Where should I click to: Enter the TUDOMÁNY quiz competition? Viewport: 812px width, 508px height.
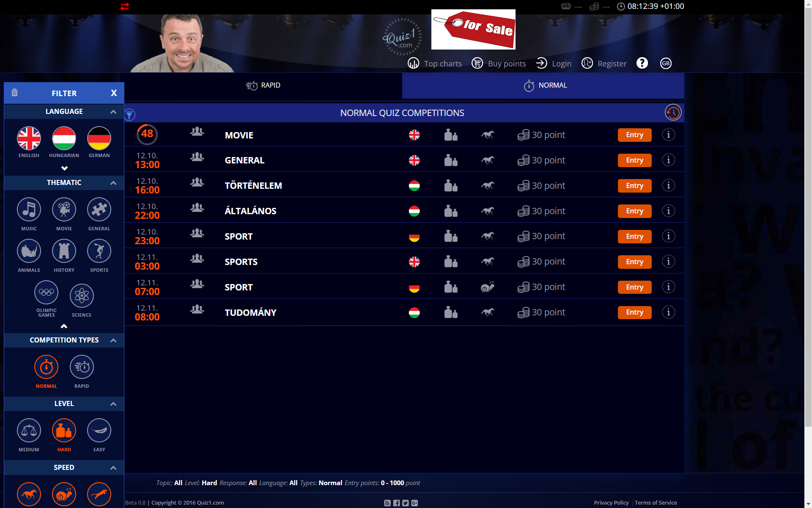(634, 312)
